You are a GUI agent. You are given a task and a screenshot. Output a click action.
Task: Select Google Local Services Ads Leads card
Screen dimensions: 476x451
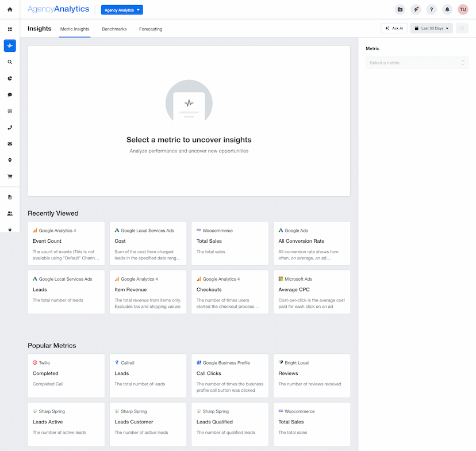66,292
